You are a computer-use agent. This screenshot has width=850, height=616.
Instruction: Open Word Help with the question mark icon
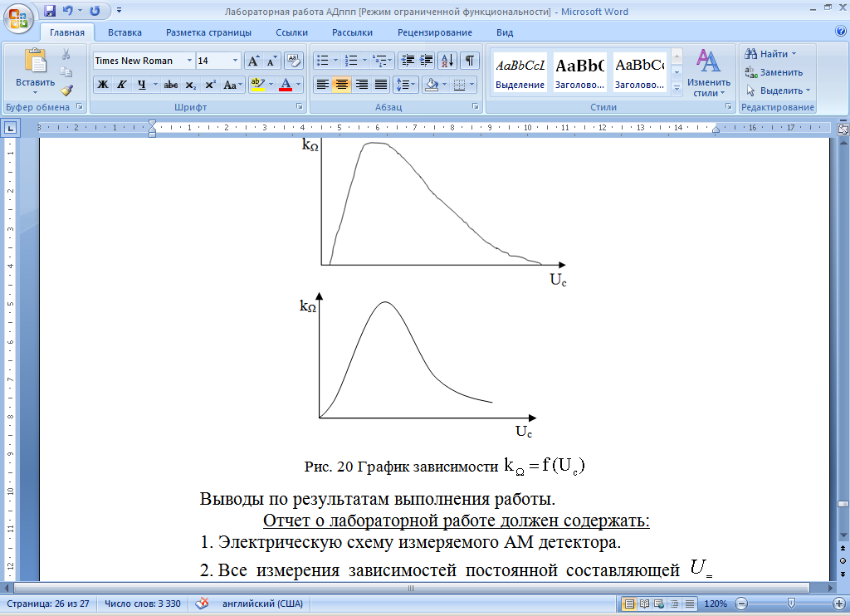(x=841, y=32)
